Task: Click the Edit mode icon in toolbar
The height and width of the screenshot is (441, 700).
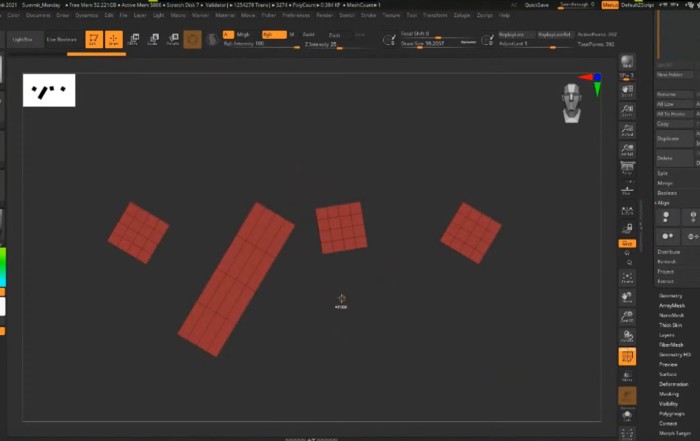Action: click(93, 39)
